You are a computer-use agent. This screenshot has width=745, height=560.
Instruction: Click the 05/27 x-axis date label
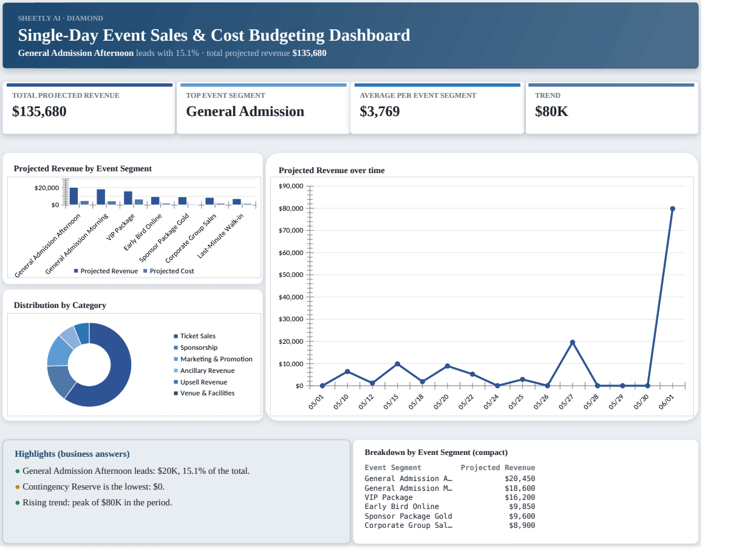pos(566,402)
